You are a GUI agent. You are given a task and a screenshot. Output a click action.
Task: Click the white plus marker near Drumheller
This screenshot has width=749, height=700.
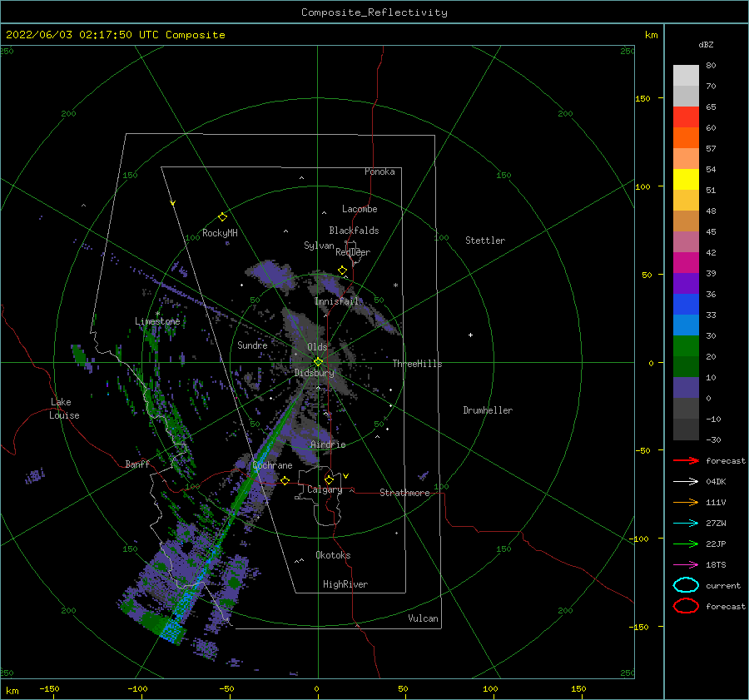(x=470, y=335)
